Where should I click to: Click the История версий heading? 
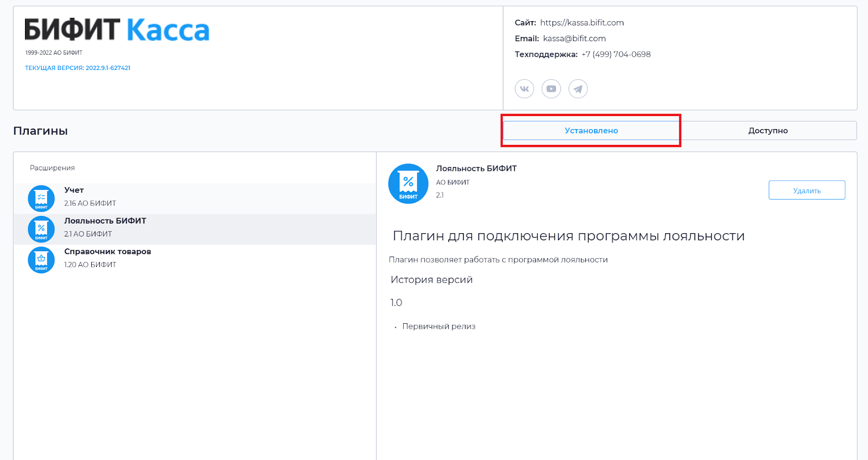point(432,280)
